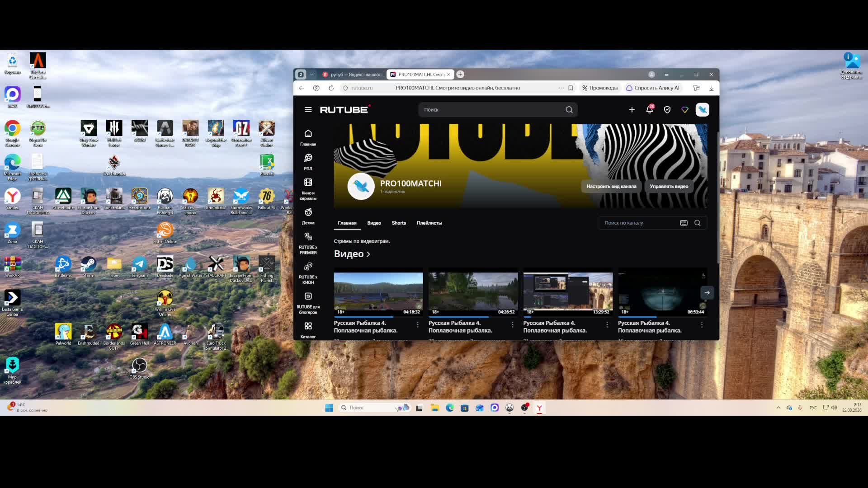The height and width of the screenshot is (488, 868).
Task: Open РПЛ in the sidebar
Action: [308, 162]
